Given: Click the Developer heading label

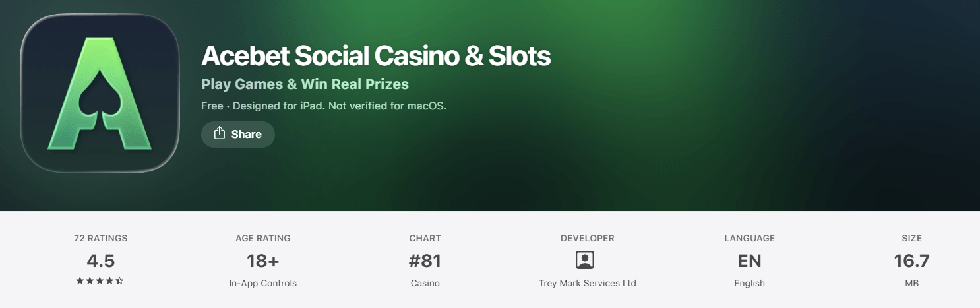Looking at the screenshot, I should coord(588,238).
